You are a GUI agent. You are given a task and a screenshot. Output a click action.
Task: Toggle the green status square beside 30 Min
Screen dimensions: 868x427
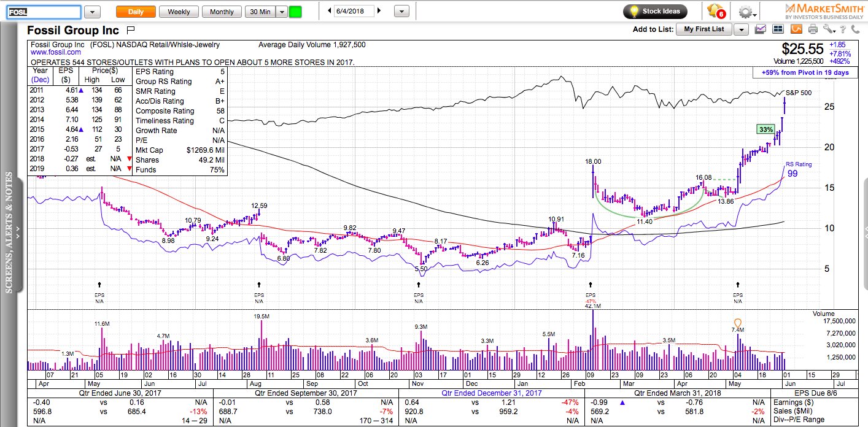(295, 10)
